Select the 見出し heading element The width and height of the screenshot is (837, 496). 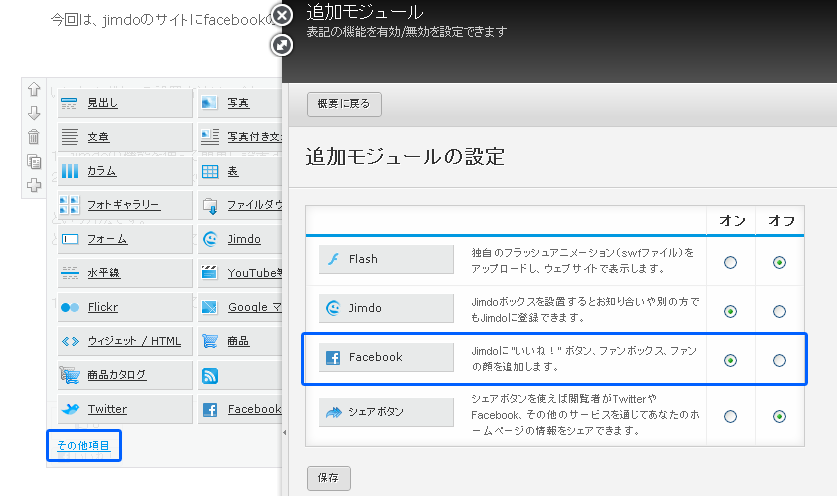click(x=125, y=103)
